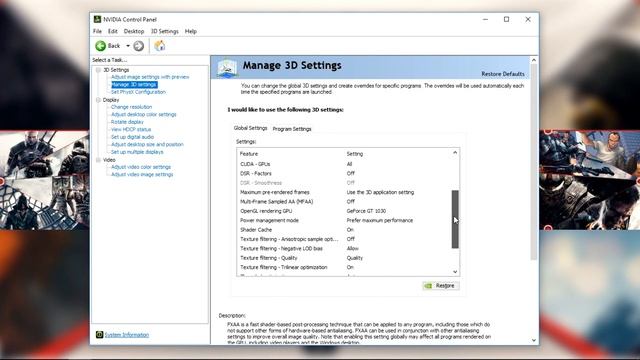Click the green Back arrow icon

pyautogui.click(x=100, y=46)
